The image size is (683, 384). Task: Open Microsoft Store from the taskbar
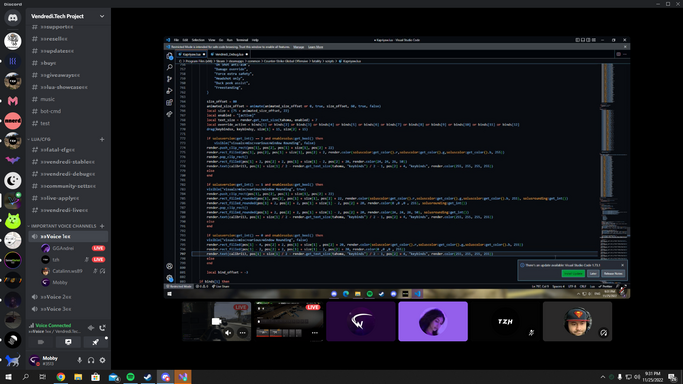95,377
